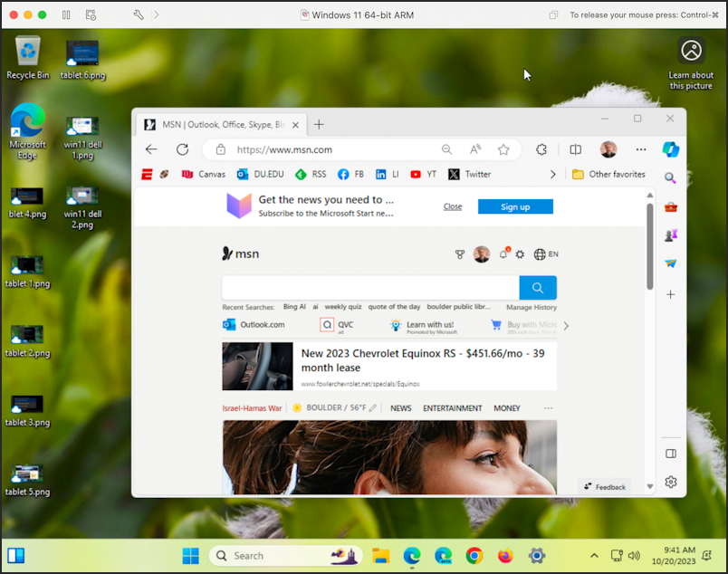Open sidebar Games chess icon
Screen dimensions: 728x574
pos(670,235)
